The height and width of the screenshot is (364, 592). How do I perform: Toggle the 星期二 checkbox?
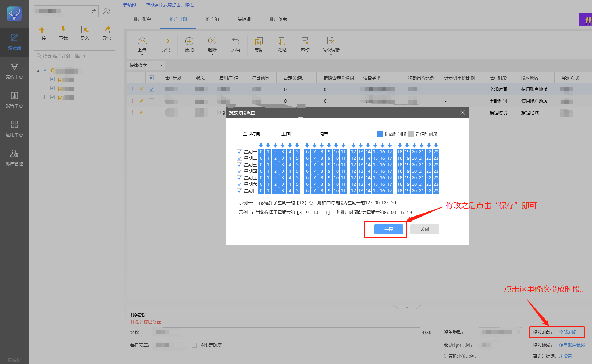[x=239, y=158]
